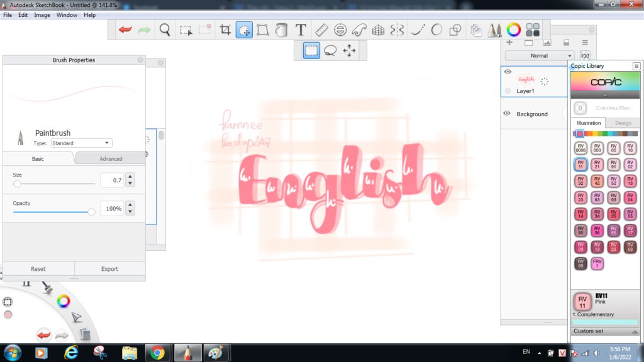This screenshot has height=362, width=644.
Task: Close the Brush Properties panel
Action: (140, 60)
